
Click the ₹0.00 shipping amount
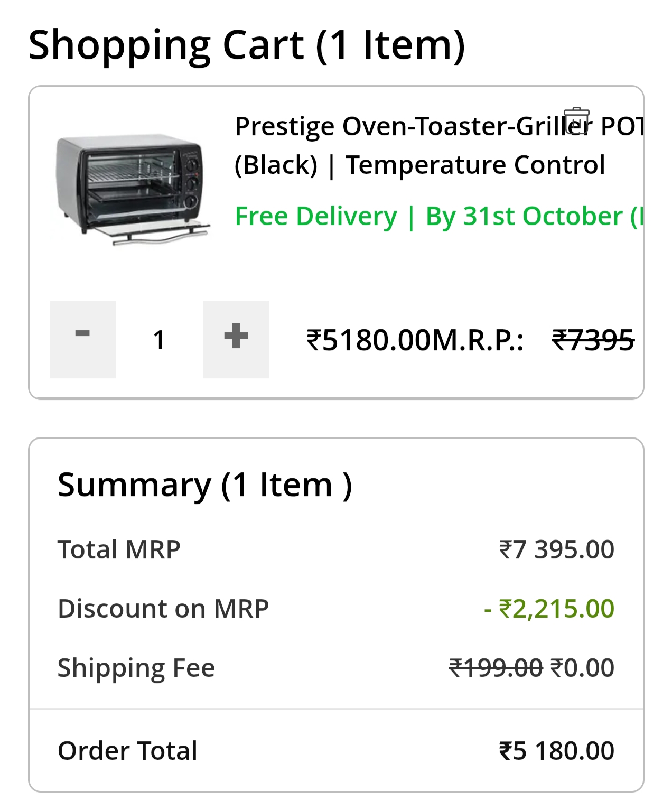(582, 668)
